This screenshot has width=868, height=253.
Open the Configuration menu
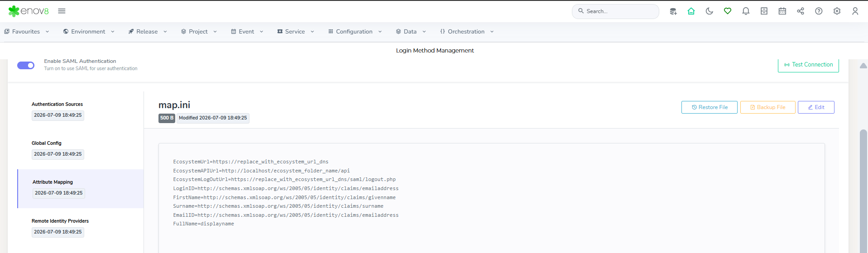point(355,32)
